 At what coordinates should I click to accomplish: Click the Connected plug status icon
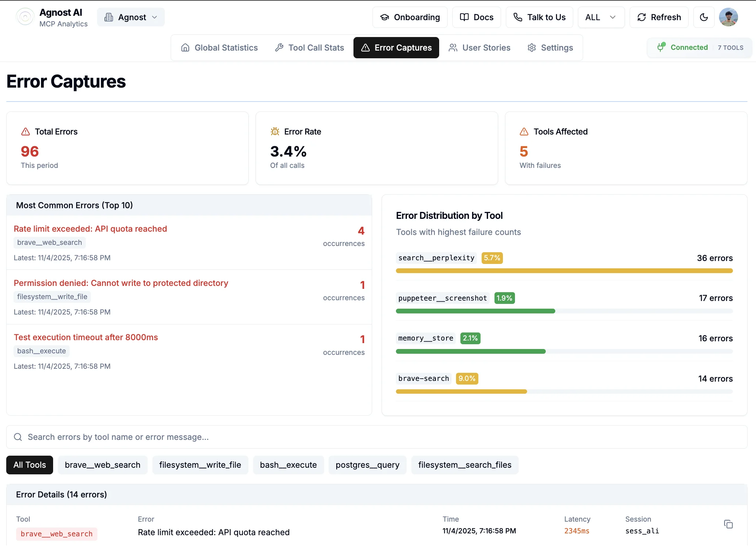[x=661, y=47]
